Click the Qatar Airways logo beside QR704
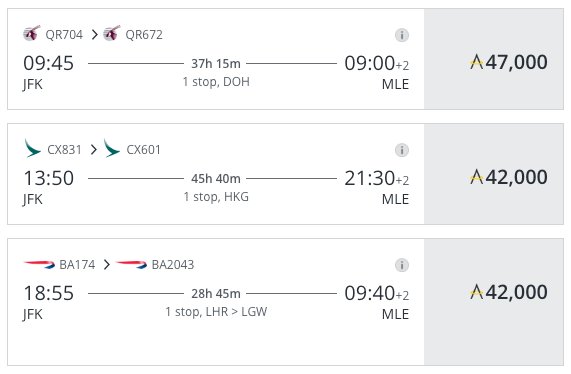Image resolution: width=571 pixels, height=374 pixels. 32,34
